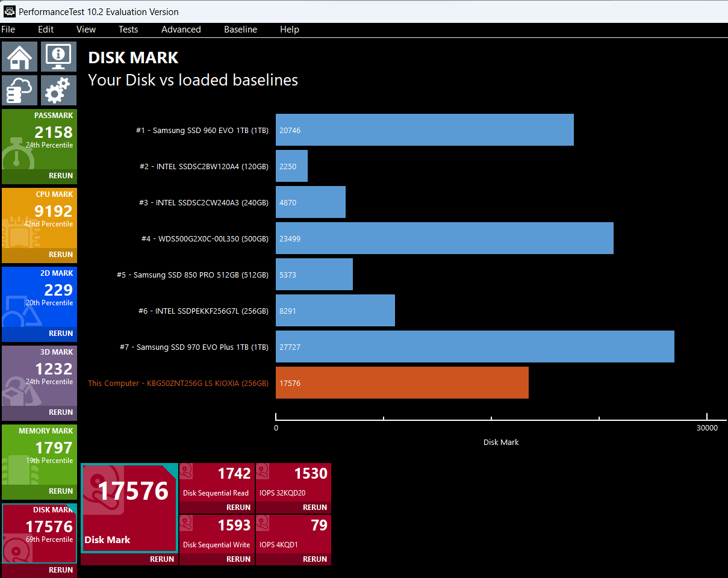Open the Advanced menu
Screen dimensions: 728x578
point(181,30)
